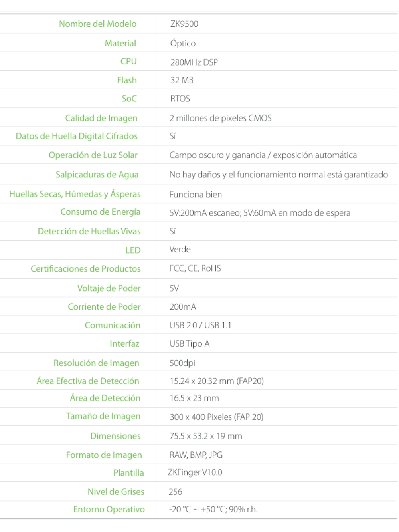Click the 'Entorno Operativo' label
Screen dimensions: 399x532
coord(109,510)
